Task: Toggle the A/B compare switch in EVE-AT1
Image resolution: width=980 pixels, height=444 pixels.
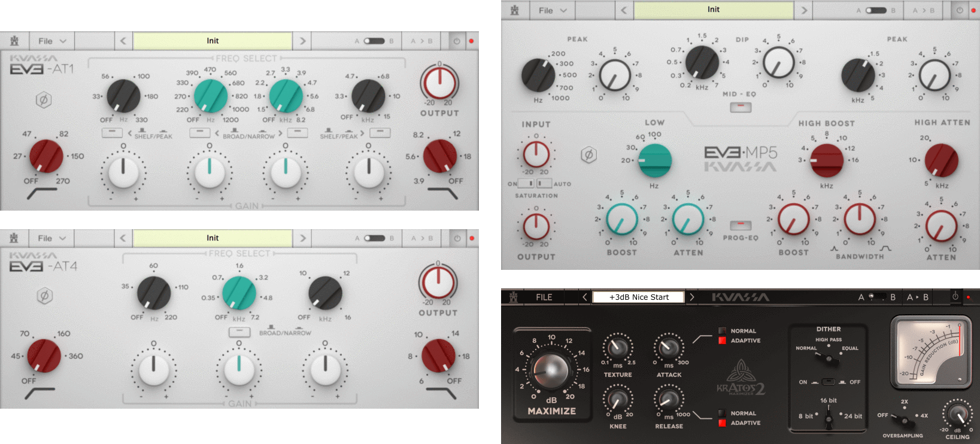Action: pos(374,41)
